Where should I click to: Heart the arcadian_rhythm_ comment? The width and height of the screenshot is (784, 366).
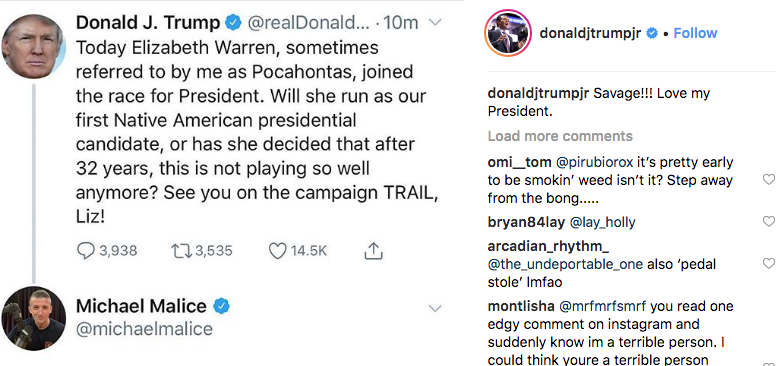769,263
